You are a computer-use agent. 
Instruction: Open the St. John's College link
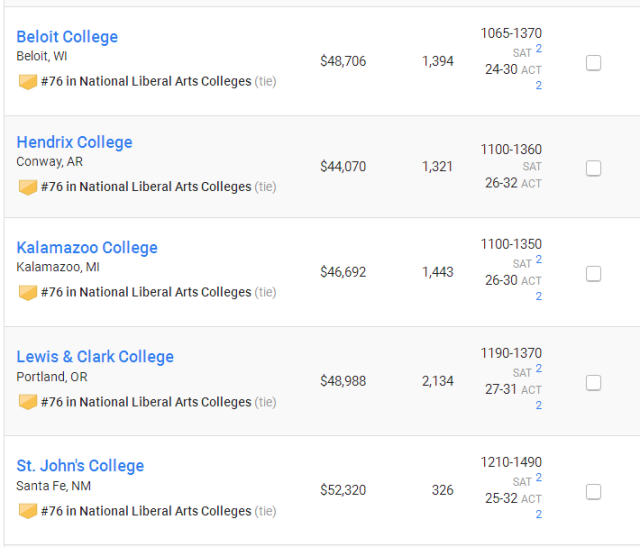[x=80, y=465]
